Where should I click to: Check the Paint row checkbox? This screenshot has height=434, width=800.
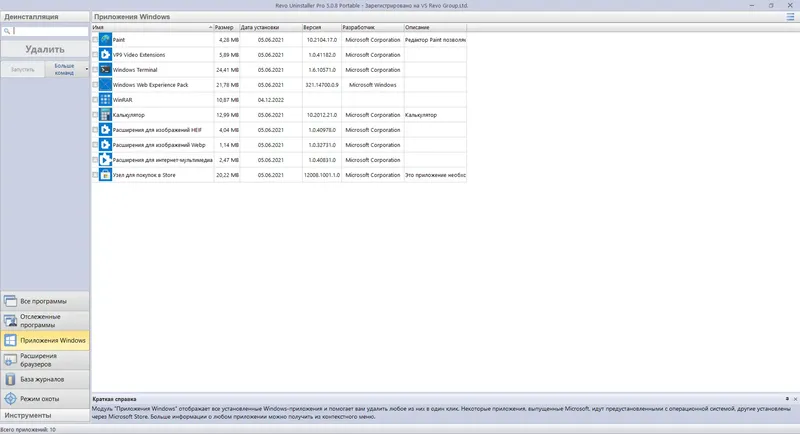click(95, 39)
